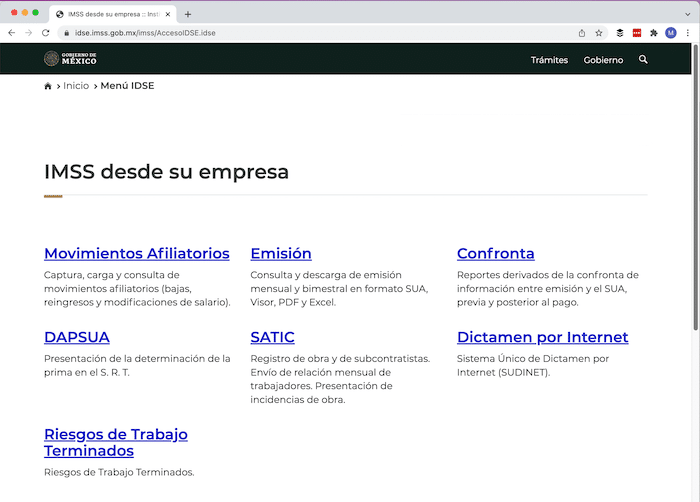700x502 pixels.
Task: Reload the page with the refresh icon
Action: (x=46, y=33)
